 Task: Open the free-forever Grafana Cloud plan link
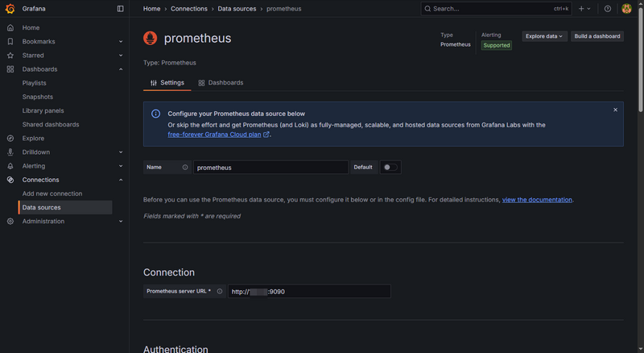tap(214, 135)
